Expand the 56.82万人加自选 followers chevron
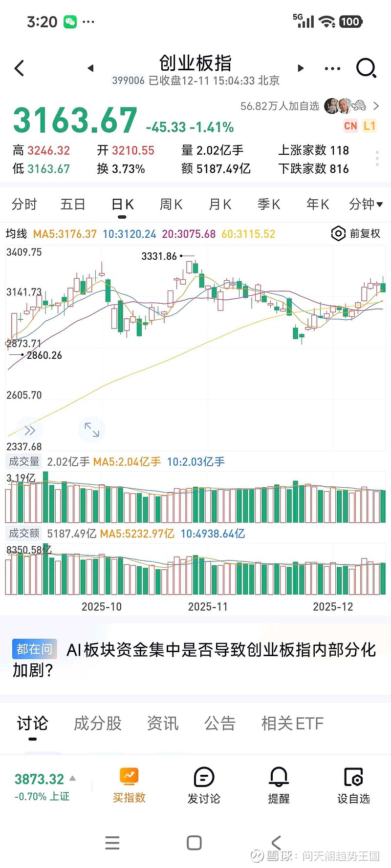Image resolution: width=391 pixels, height=868 pixels. (x=376, y=106)
